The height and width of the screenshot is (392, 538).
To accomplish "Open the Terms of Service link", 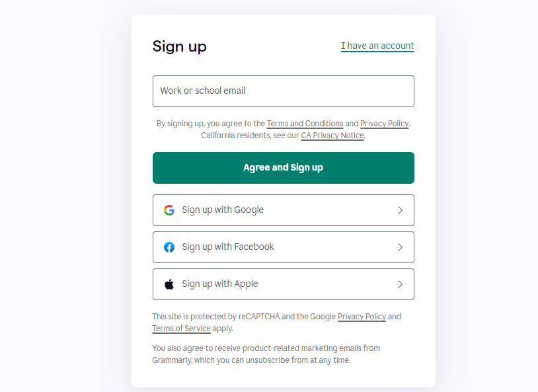I will pyautogui.click(x=182, y=329).
